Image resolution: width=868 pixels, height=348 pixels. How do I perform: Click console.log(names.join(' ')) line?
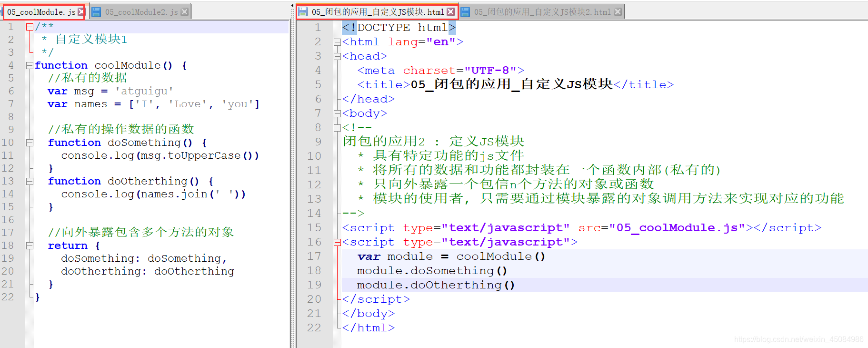pyautogui.click(x=153, y=194)
